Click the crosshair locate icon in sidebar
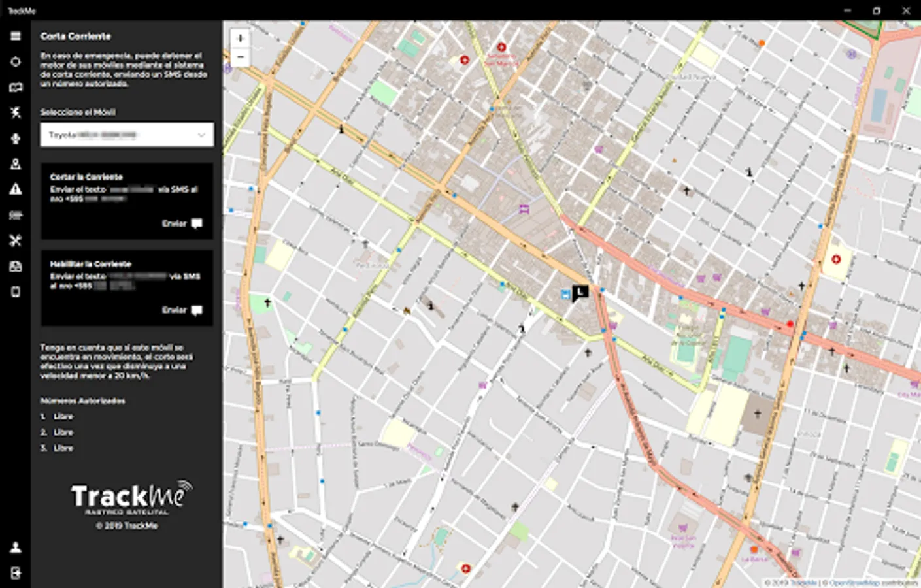 tap(16, 62)
